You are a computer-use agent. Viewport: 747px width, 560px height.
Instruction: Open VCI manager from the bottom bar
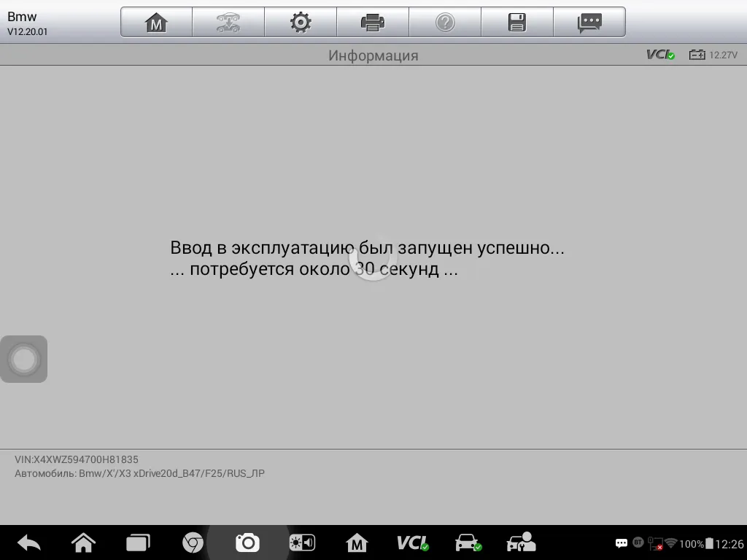[412, 542]
